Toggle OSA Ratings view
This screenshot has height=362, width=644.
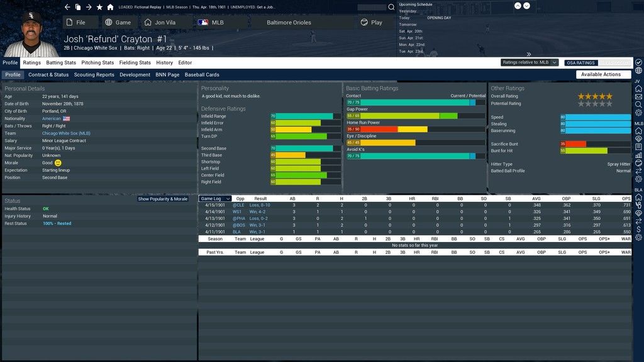pyautogui.click(x=580, y=63)
